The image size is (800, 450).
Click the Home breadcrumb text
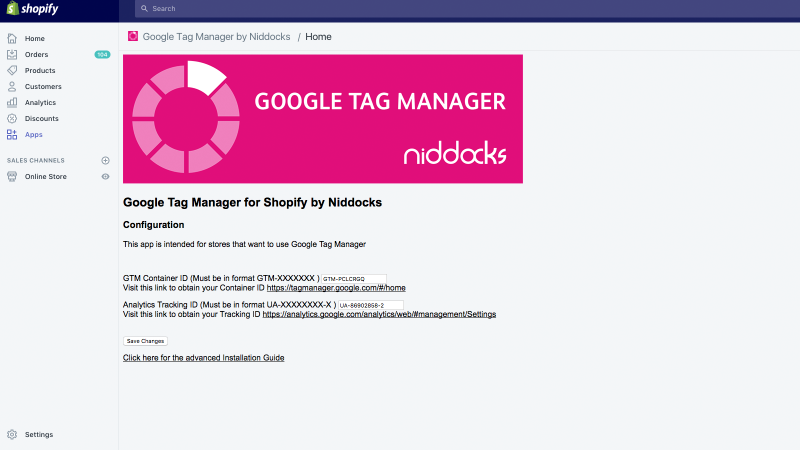(x=318, y=37)
